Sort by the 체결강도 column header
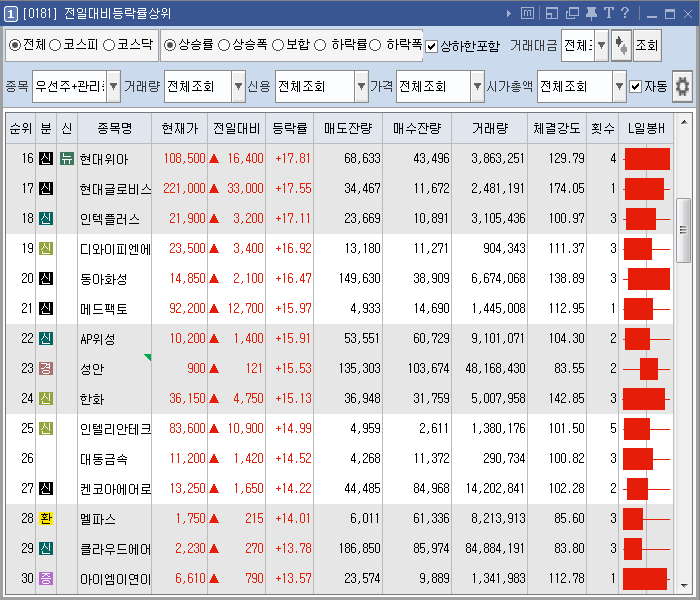700x600 pixels. [557, 129]
